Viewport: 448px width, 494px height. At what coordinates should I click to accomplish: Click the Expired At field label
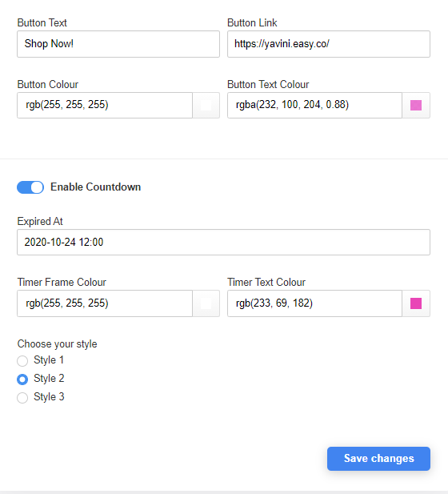(x=40, y=222)
